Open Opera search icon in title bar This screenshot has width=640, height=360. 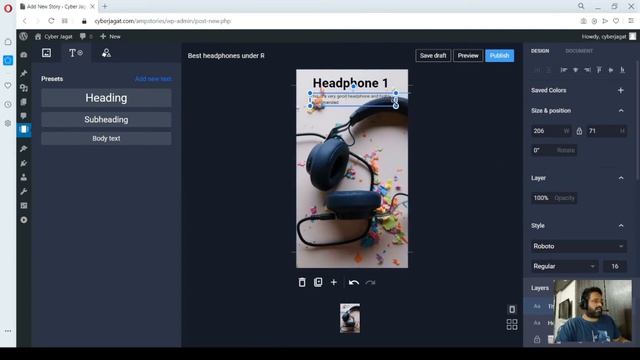coord(581,6)
